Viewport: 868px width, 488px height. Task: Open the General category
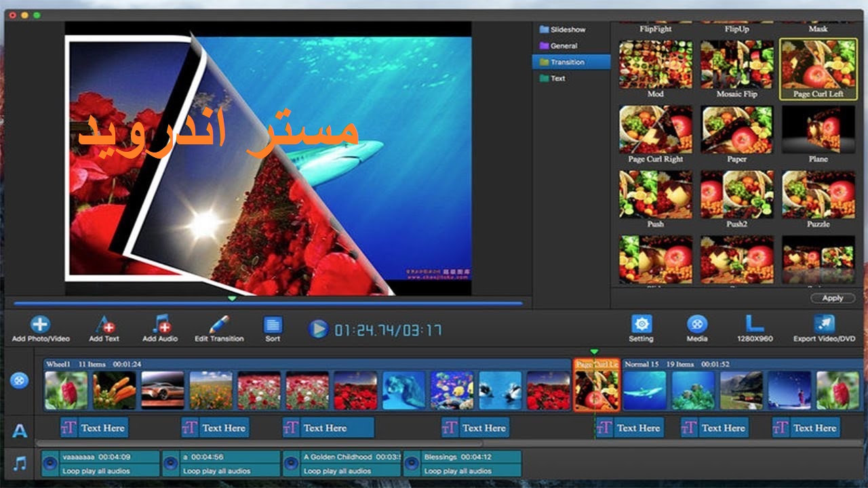tap(558, 46)
